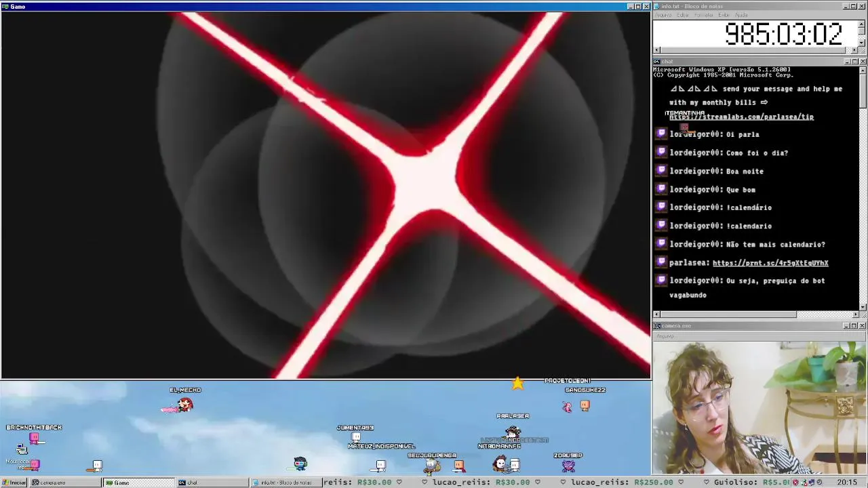Click the 'lordeigor00: !calendário' message
Screen dimensions: 868x488
(x=720, y=207)
